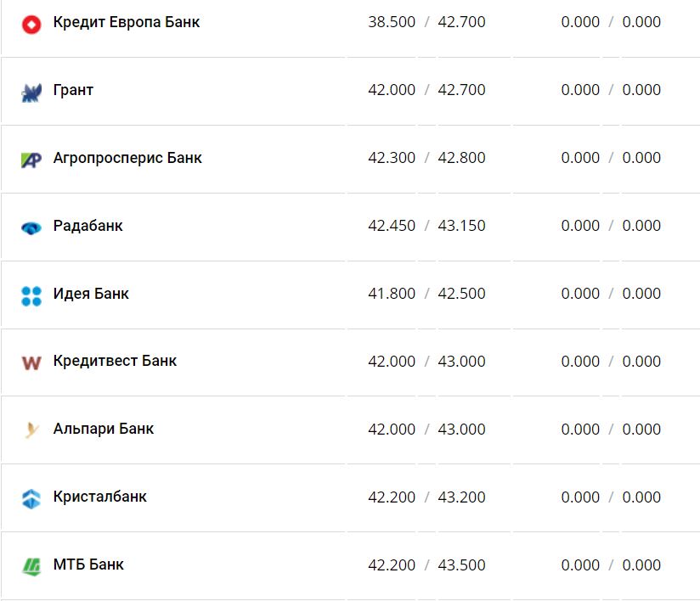Open the Кристалбанк name link

[99, 497]
